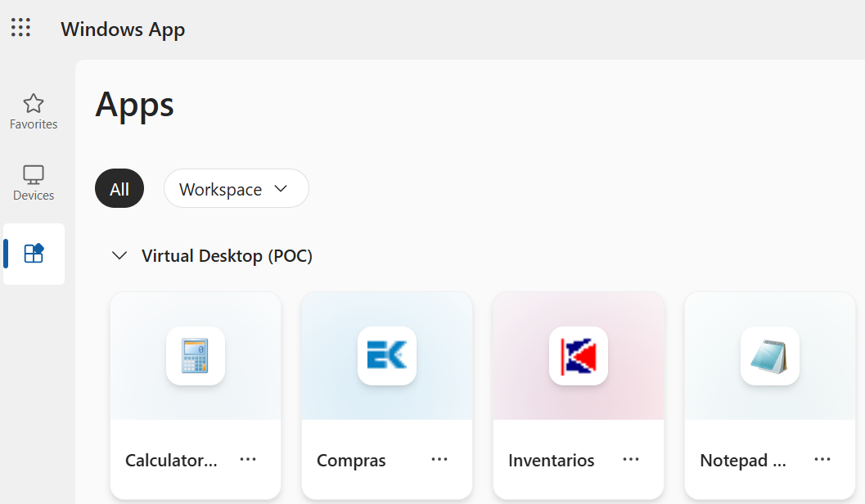
Task: Click the Calculator card label
Action: pos(171,461)
